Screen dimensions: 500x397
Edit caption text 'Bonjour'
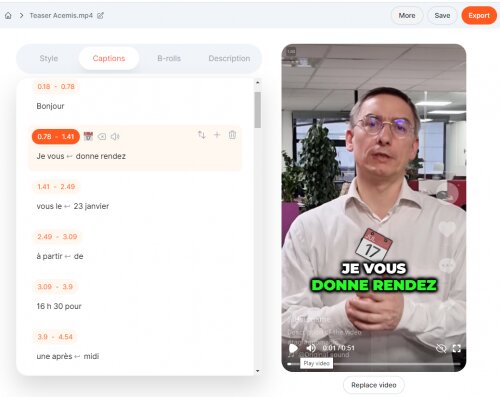(x=50, y=106)
